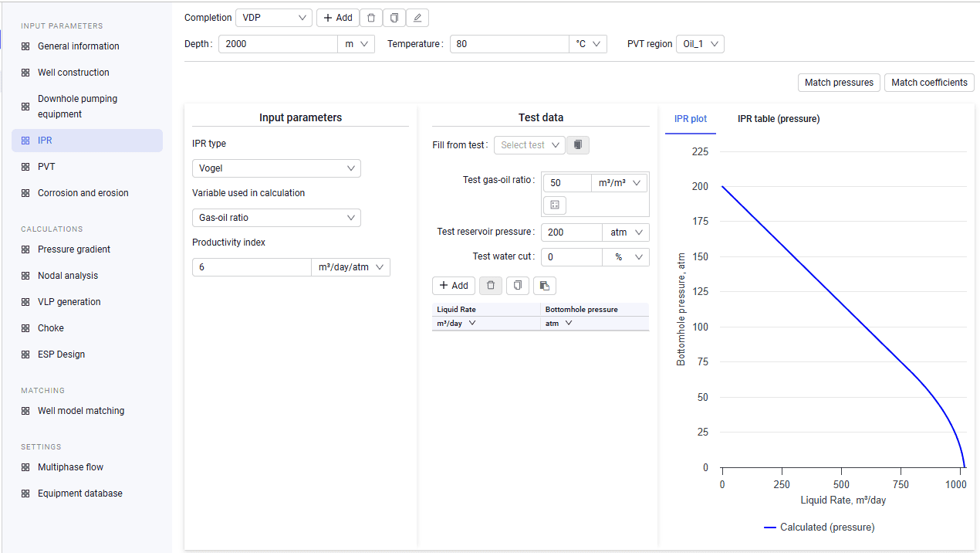Change Liquid Rate column unit m³/day
The height and width of the screenshot is (553, 980).
[457, 324]
